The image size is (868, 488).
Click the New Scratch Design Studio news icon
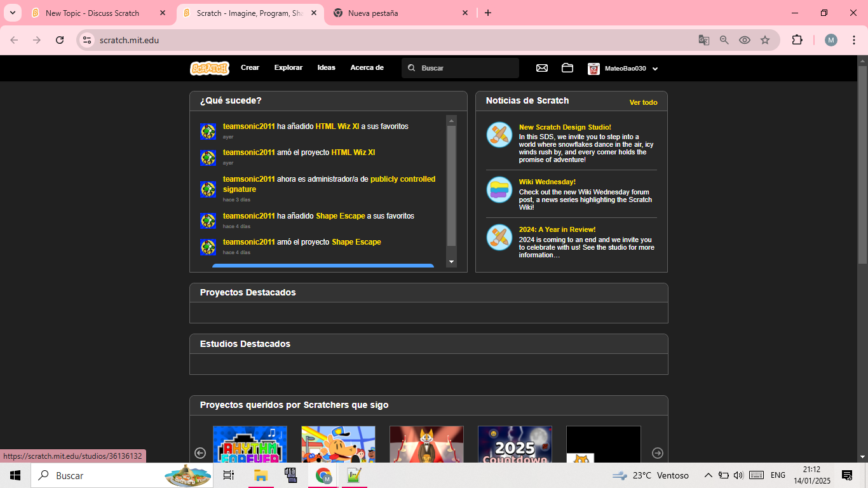499,135
